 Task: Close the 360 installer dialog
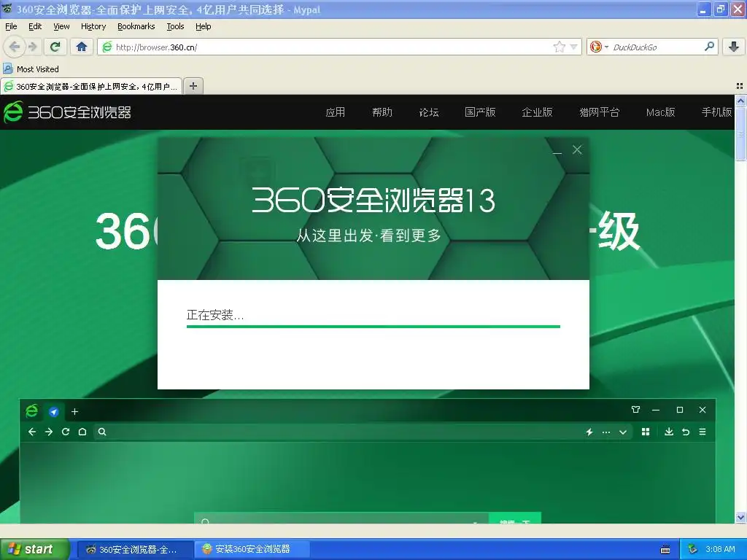577,149
